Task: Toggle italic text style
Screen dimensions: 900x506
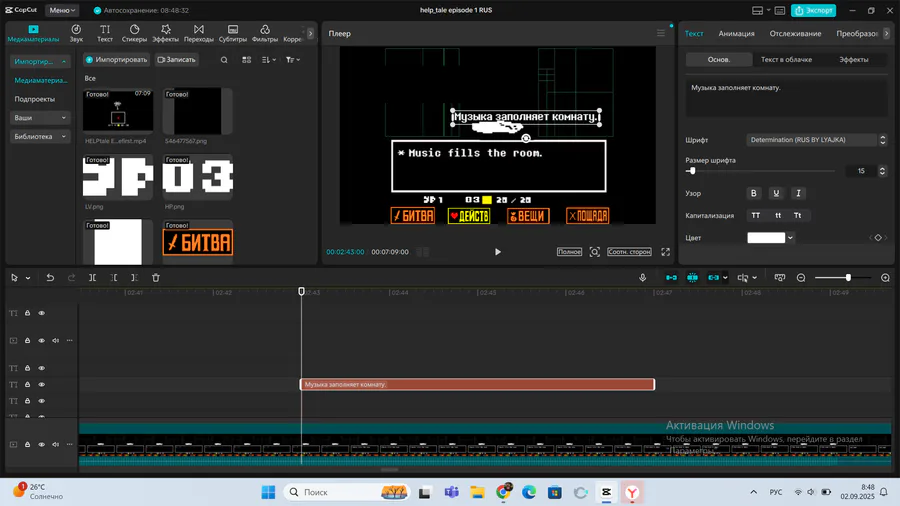Action: [x=798, y=193]
